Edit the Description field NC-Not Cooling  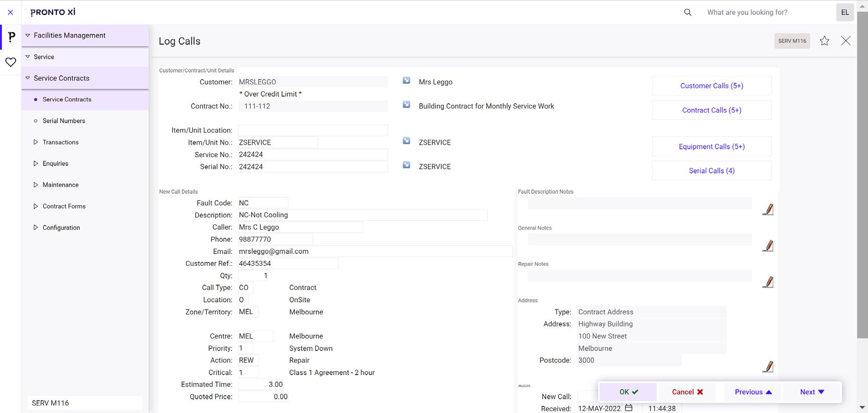[x=363, y=215]
